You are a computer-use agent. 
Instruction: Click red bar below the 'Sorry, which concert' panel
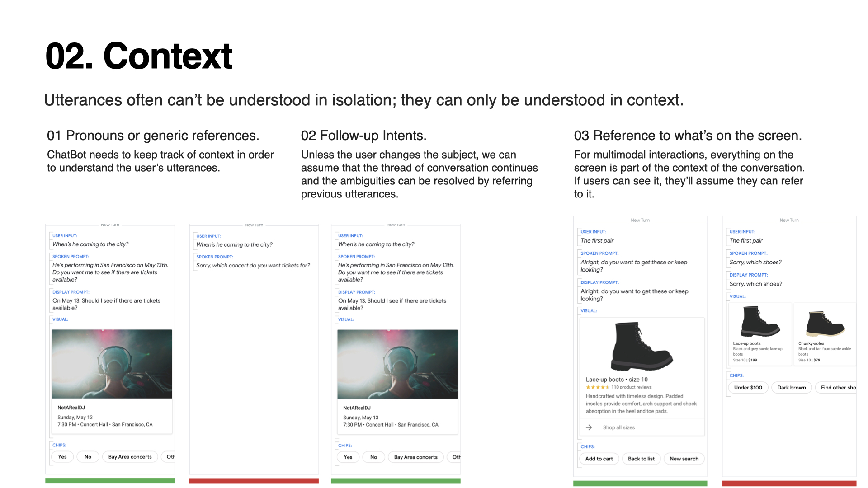pos(254,481)
